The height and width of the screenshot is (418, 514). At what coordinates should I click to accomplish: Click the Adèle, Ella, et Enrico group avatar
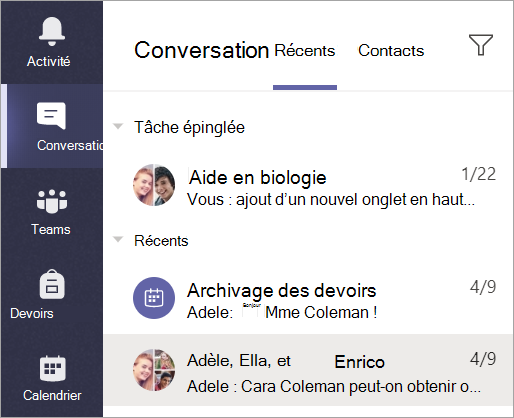point(154,370)
